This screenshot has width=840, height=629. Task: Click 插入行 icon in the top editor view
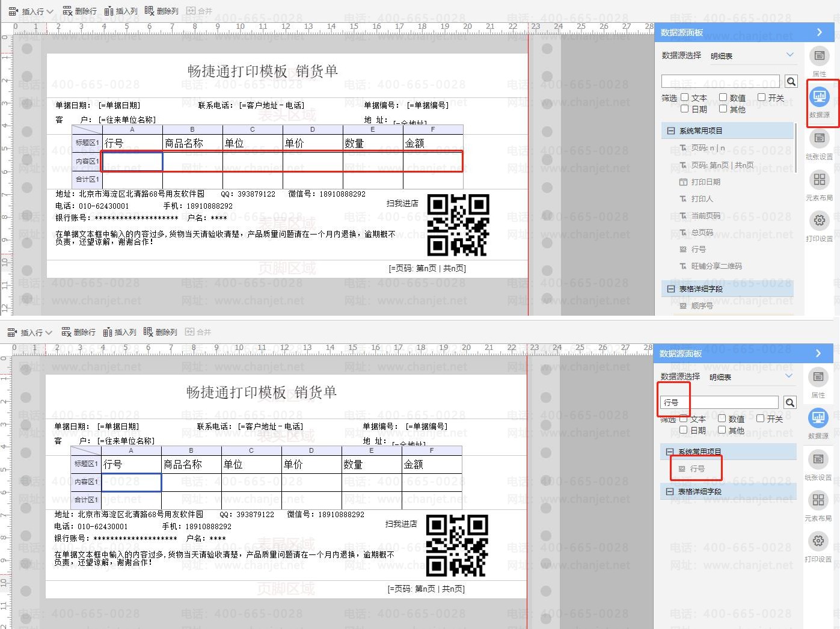[13, 11]
